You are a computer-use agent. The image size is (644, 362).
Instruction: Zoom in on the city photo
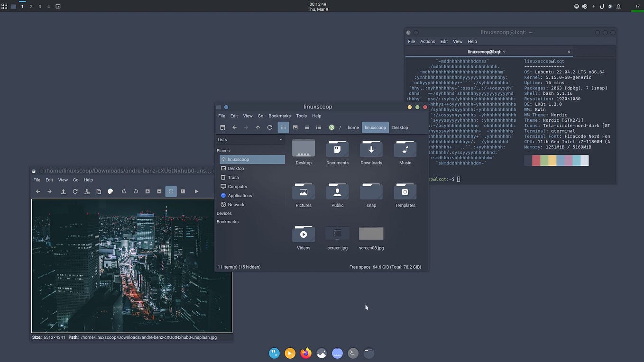point(147,191)
